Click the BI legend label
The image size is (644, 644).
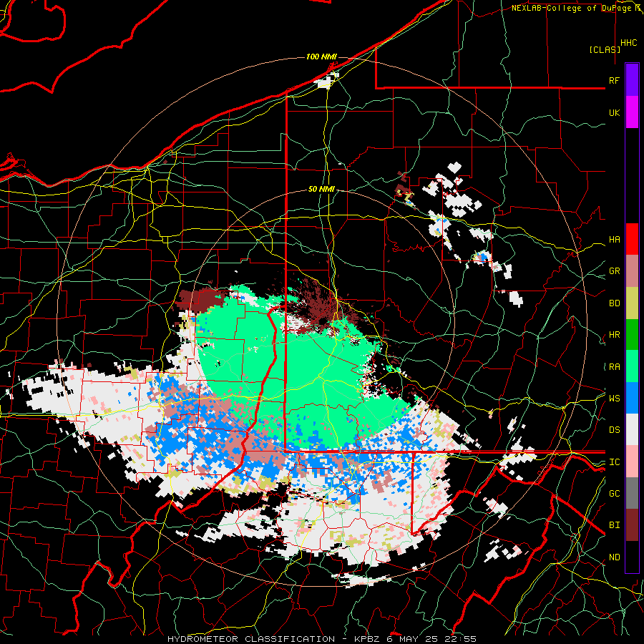(x=614, y=525)
